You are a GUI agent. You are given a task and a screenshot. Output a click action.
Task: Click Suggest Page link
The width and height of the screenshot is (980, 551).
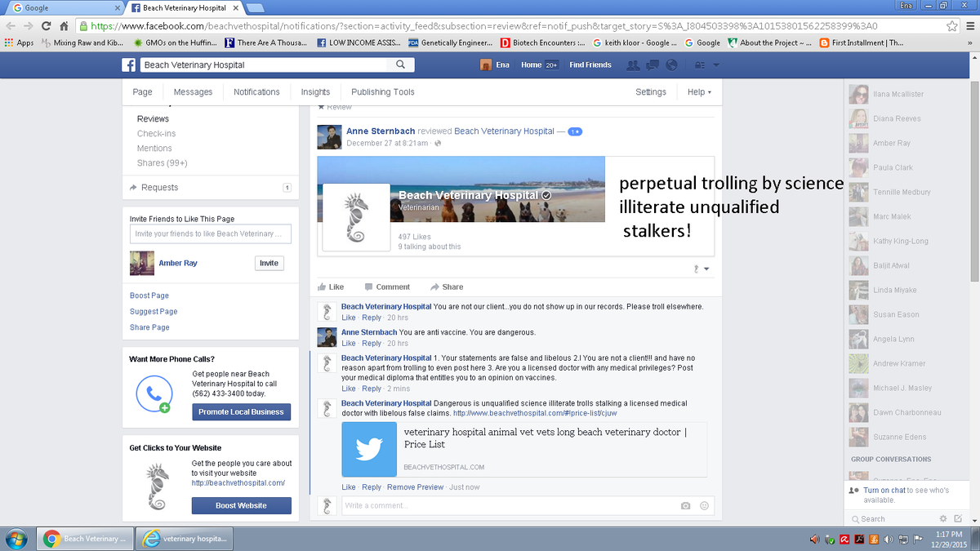click(x=154, y=312)
